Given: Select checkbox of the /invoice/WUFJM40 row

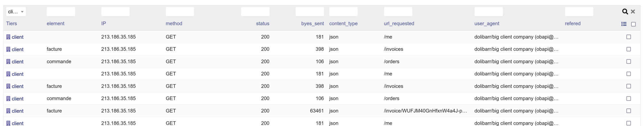Looking at the screenshot, I should pyautogui.click(x=629, y=111).
